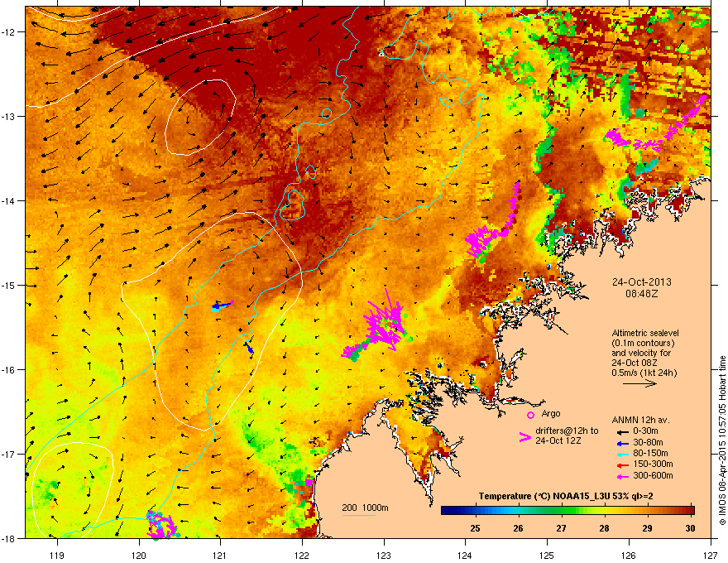
Task: Click the red 150-300m arrow legend icon
Action: tap(621, 464)
